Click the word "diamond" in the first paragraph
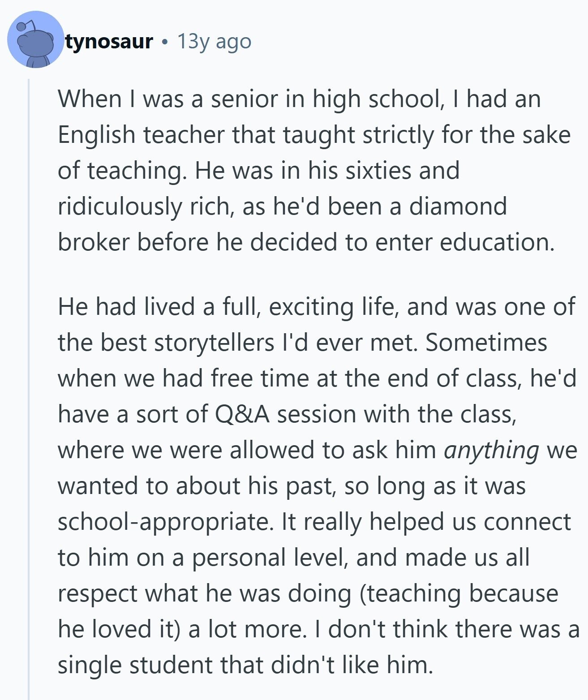The width and height of the screenshot is (588, 700). point(458,206)
